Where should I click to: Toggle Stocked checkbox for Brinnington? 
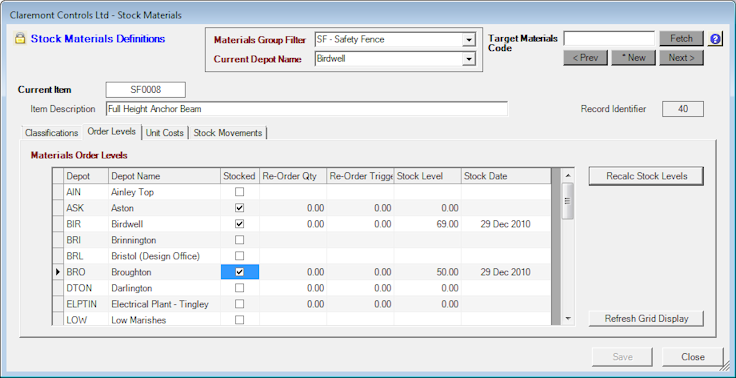239,239
